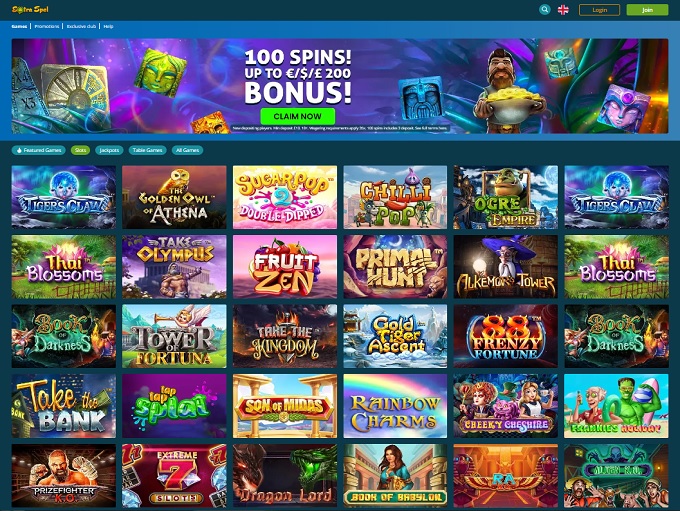
Task: Switch to the Jackpots filter
Action: pos(109,150)
